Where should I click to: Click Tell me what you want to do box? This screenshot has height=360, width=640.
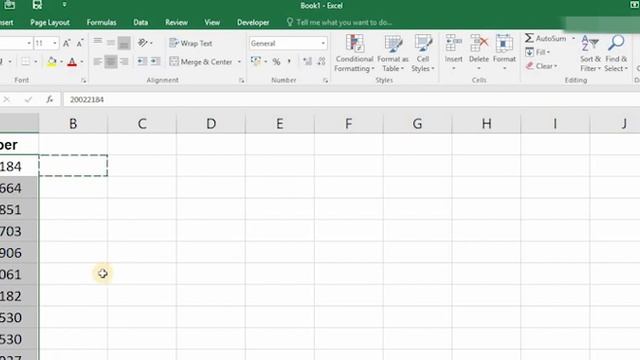point(339,22)
